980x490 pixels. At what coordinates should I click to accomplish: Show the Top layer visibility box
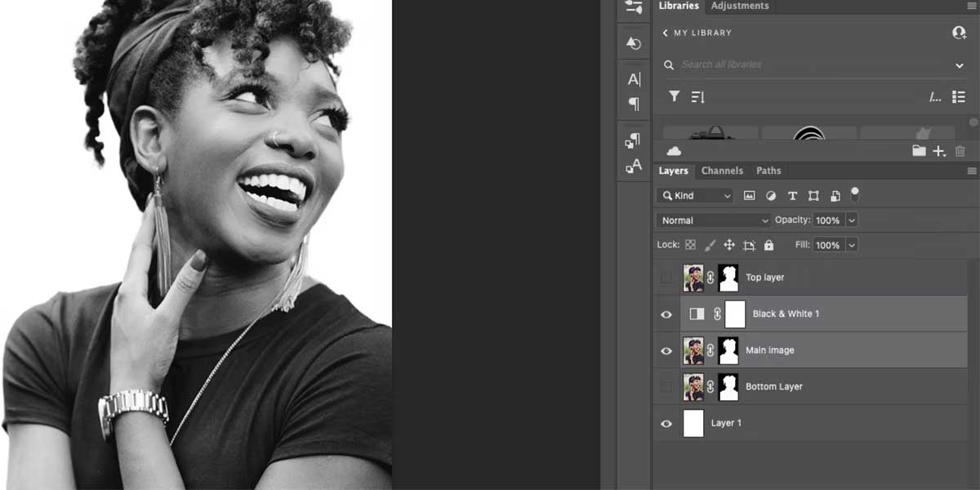(x=666, y=278)
